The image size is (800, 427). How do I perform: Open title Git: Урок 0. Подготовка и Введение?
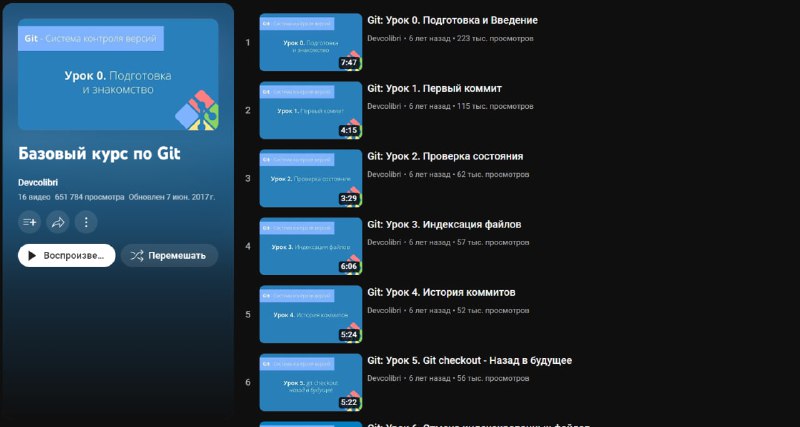[x=453, y=20]
